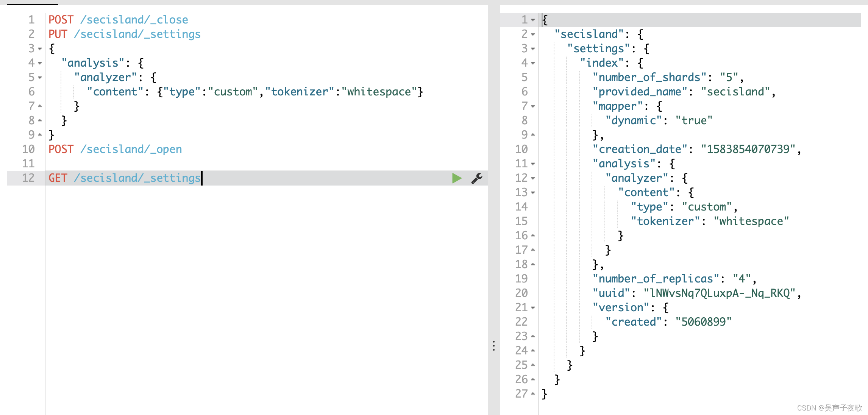Fold from closing brace at editor line 9
Viewport: 868px width, 415px height.
click(40, 135)
